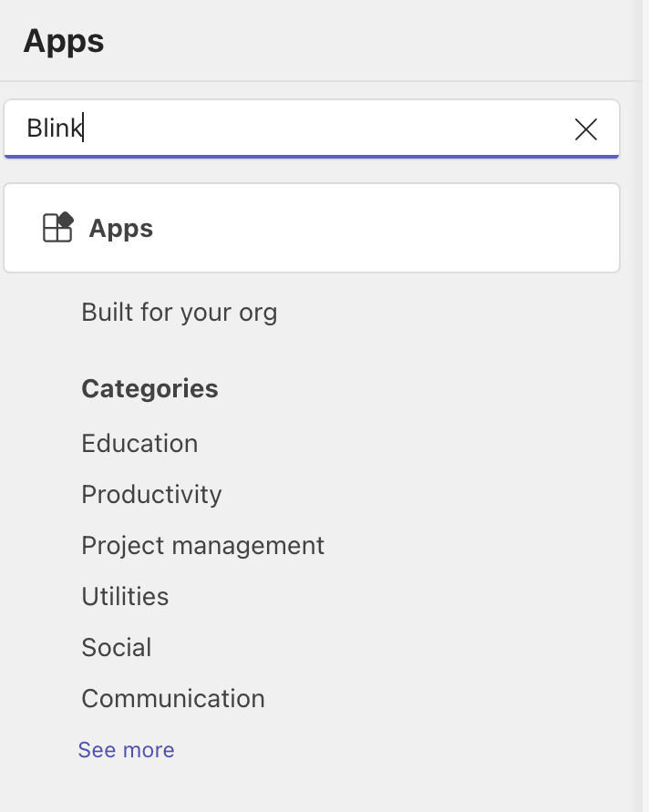Click the empty middle of the search field
649x812 pixels.
(326, 128)
